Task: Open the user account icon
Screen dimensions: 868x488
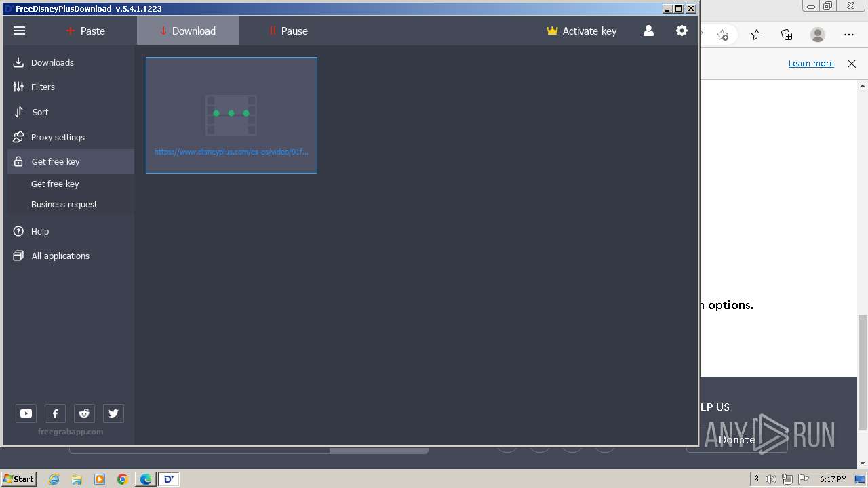Action: pyautogui.click(x=648, y=30)
